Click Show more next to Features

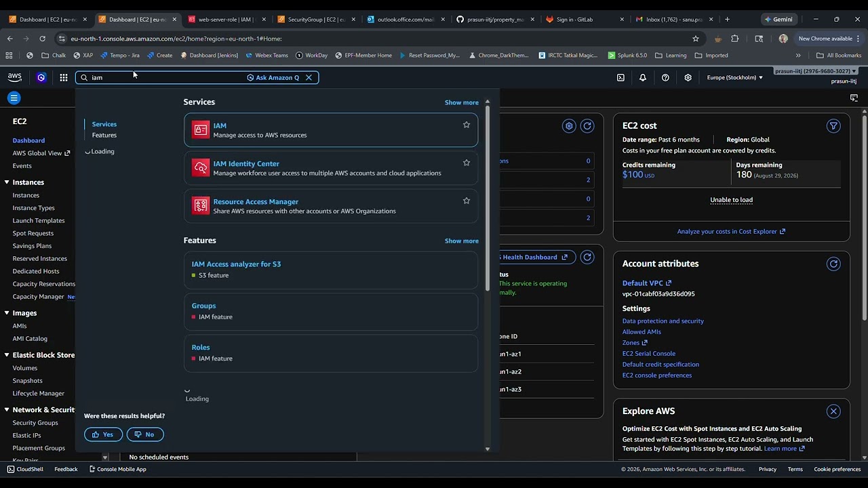[462, 241]
